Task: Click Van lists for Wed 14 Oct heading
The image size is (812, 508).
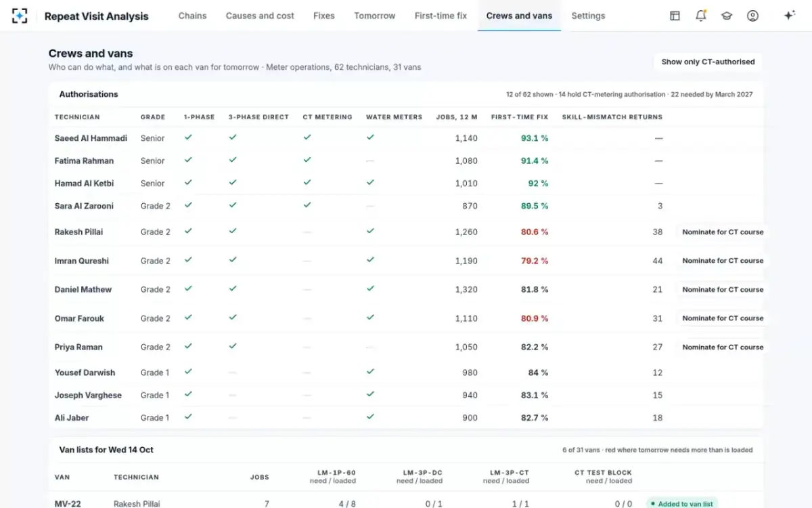Action: (x=106, y=450)
